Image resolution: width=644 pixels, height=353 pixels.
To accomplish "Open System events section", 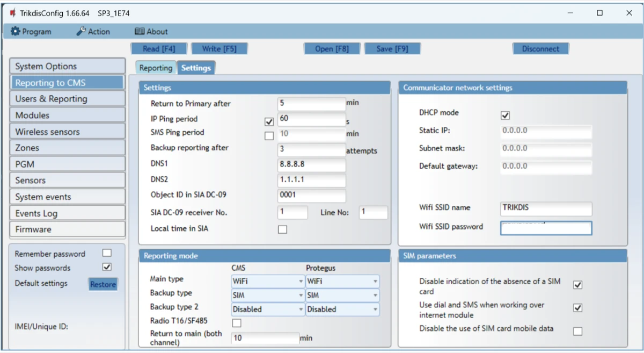I will point(67,197).
